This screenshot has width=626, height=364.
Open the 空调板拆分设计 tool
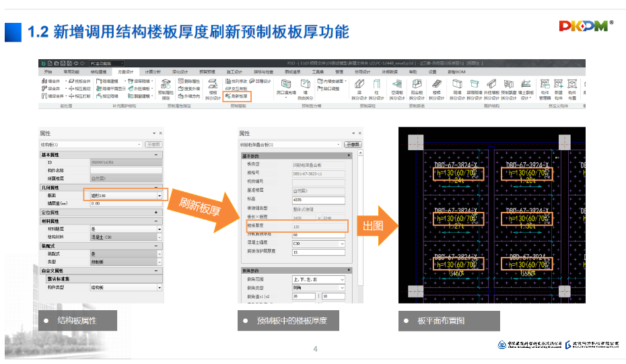tap(397, 89)
